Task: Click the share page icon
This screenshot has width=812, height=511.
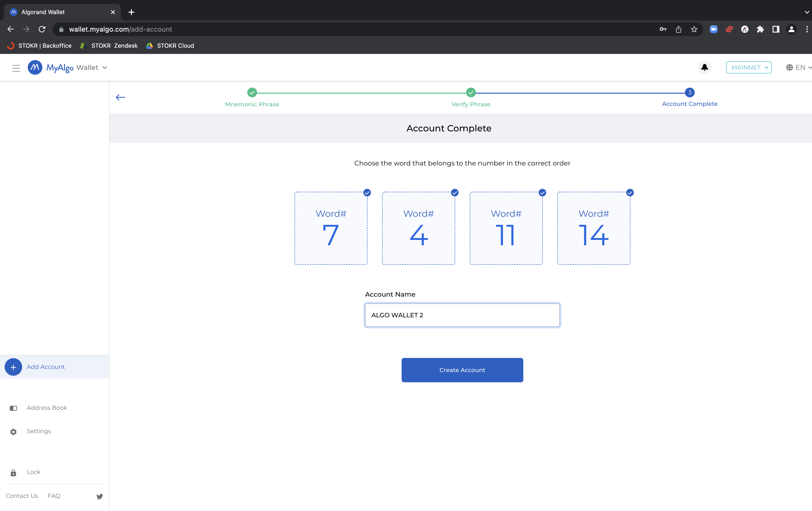Action: pyautogui.click(x=678, y=29)
